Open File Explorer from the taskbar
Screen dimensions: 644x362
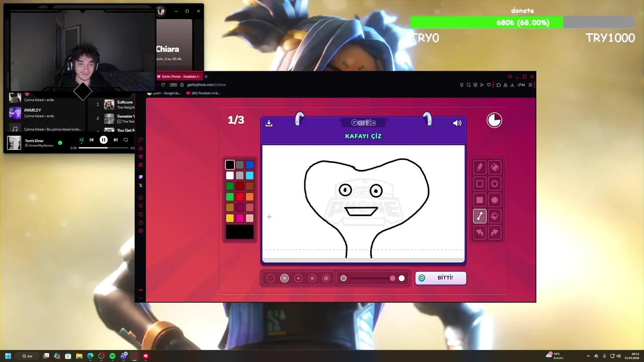coord(79,356)
